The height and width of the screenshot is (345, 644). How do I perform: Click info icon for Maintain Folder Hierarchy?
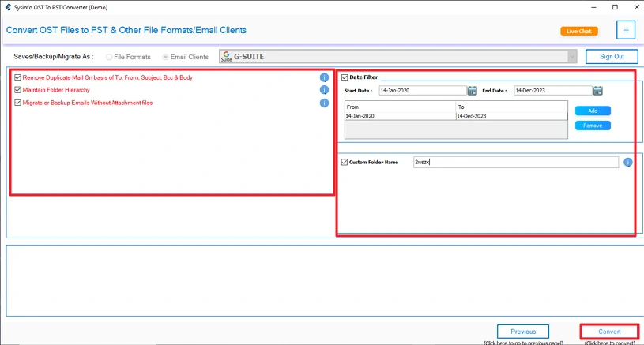pos(324,90)
